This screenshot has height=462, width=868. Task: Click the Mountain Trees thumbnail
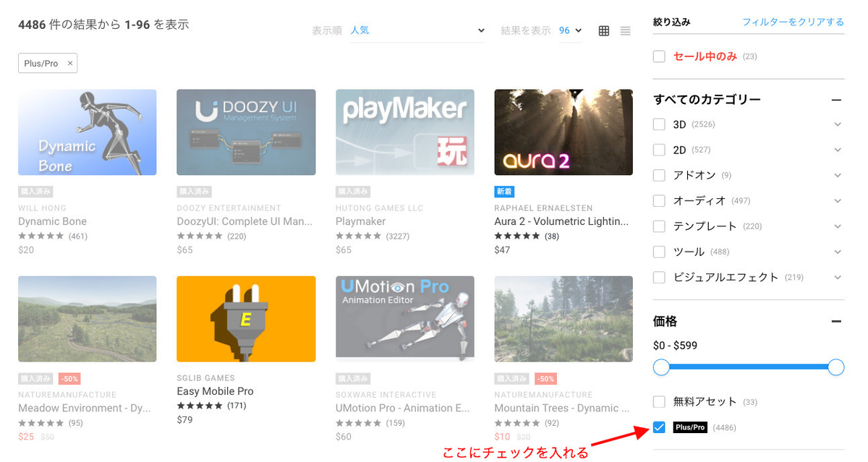(x=563, y=319)
